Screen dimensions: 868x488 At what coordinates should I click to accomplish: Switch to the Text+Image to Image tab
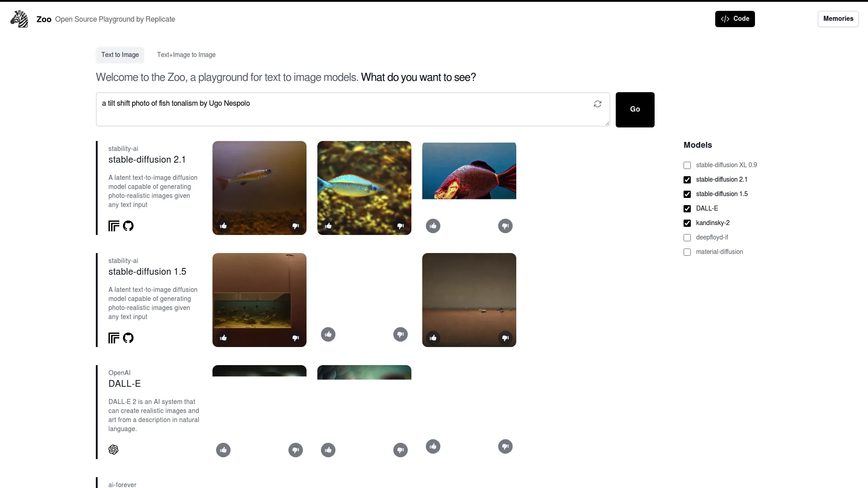click(186, 55)
